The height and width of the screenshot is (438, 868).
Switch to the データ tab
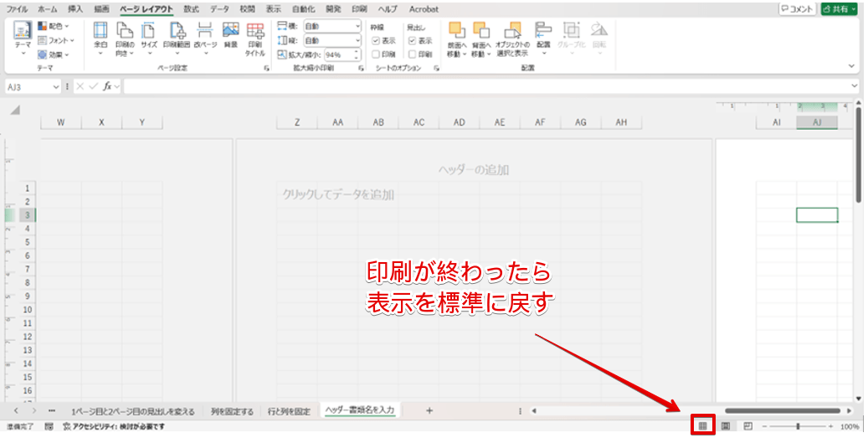click(220, 9)
